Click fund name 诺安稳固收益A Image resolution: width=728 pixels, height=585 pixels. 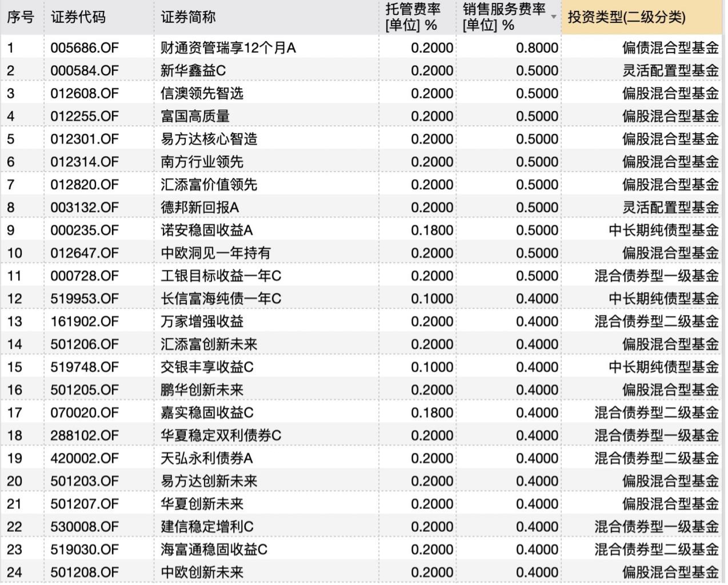tap(206, 230)
